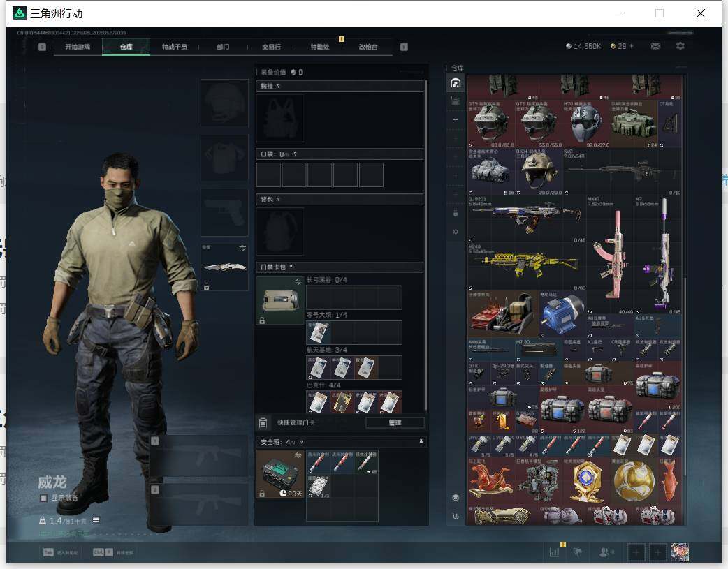This screenshot has height=569, width=728.
Task: Select the M7 rifle with purple suppressor
Action: (658, 256)
